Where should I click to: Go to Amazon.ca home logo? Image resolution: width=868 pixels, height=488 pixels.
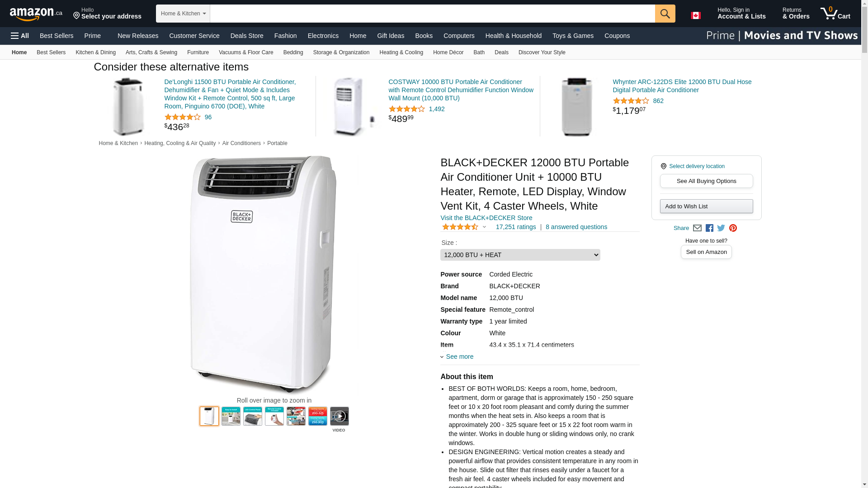36,14
